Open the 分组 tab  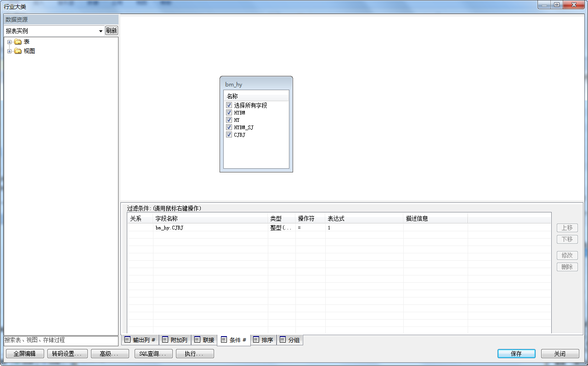click(x=289, y=340)
